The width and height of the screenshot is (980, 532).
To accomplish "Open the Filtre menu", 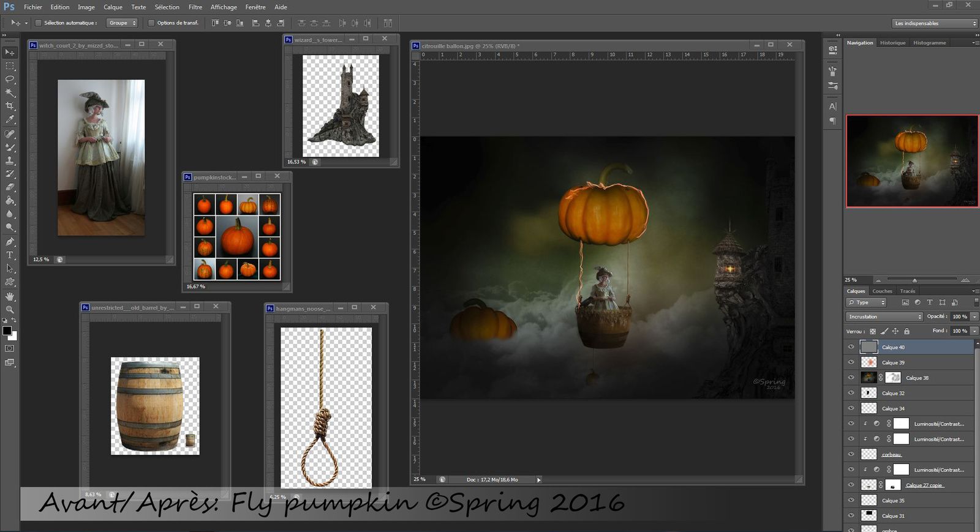I will 195,7.
